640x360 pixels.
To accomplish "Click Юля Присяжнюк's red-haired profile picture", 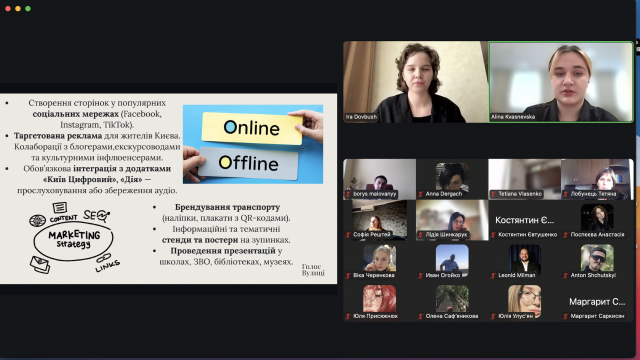I will (380, 298).
